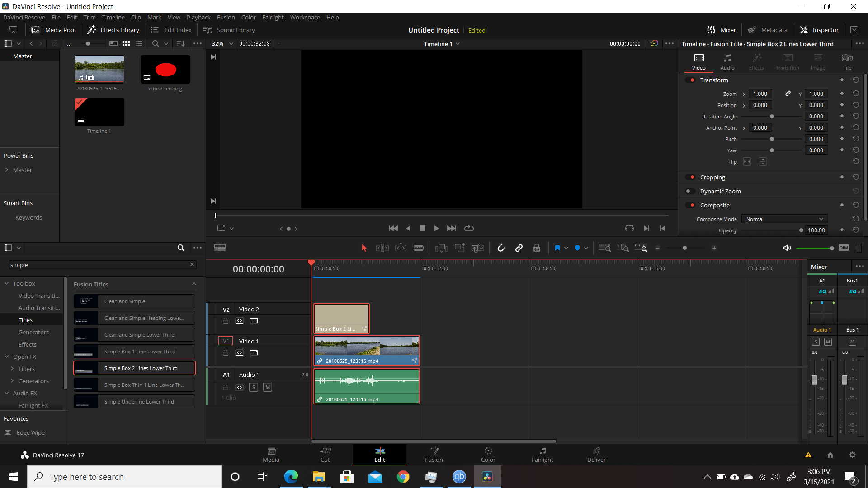Disable the Transform section toggle
This screenshot has height=488, width=868.
pyautogui.click(x=690, y=80)
